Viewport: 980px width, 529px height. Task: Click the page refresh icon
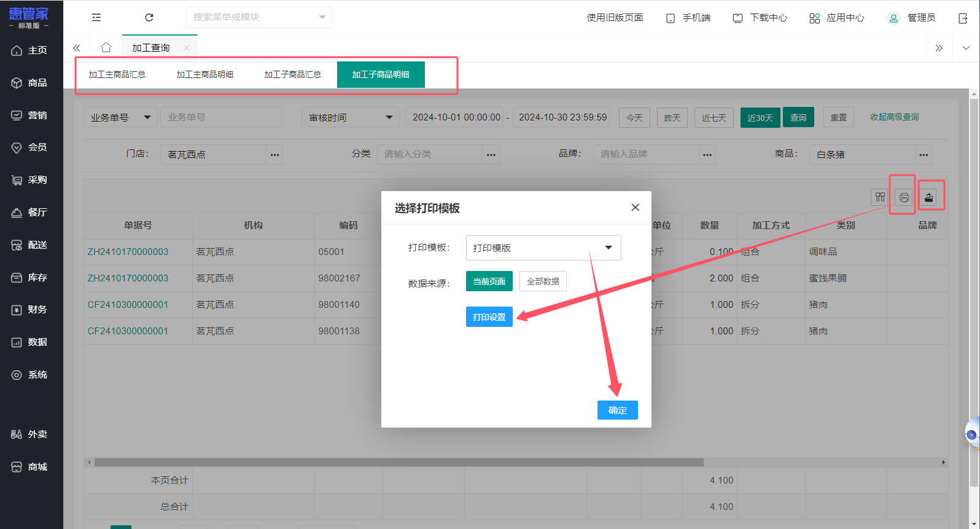click(x=149, y=17)
